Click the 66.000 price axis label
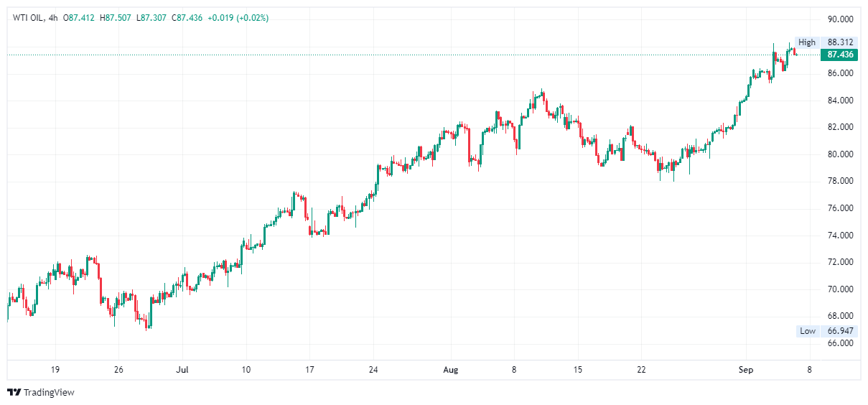Image resolution: width=868 pixels, height=405 pixels. point(840,343)
